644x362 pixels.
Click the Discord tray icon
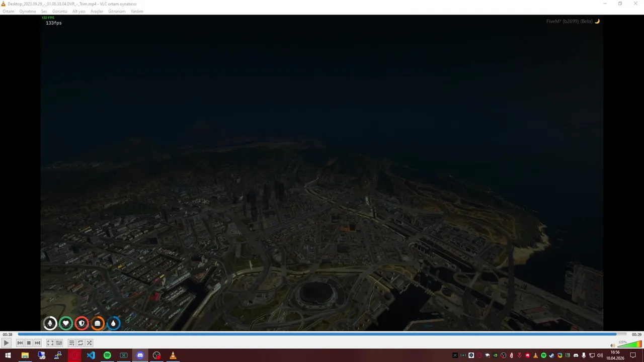pyautogui.click(x=576, y=355)
